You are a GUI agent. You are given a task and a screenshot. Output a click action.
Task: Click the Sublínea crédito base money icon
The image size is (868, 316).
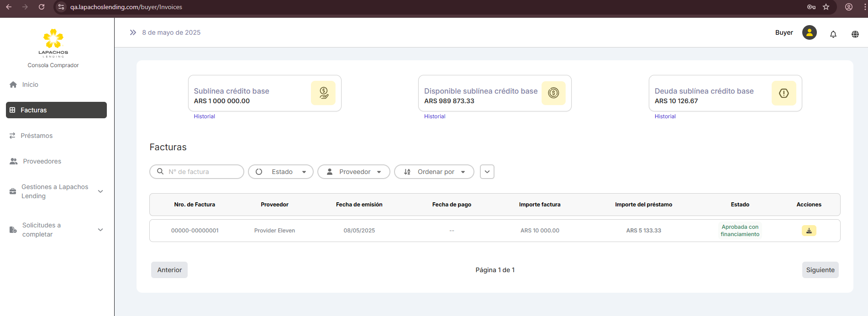click(323, 93)
